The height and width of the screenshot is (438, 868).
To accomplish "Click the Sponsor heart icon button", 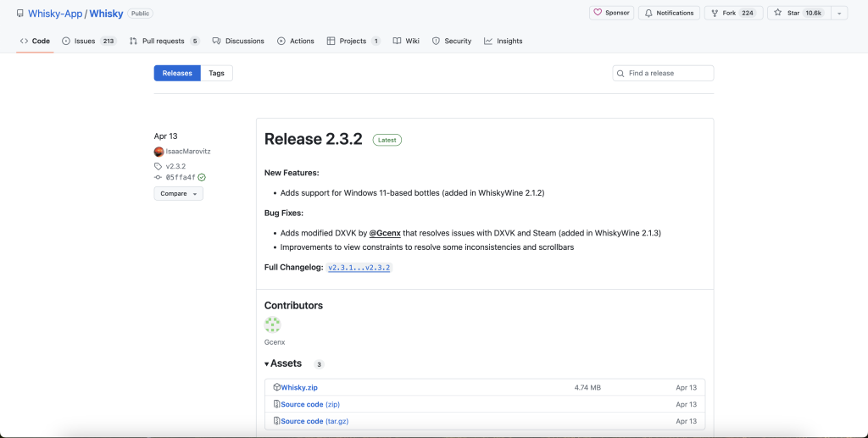I will (x=597, y=13).
